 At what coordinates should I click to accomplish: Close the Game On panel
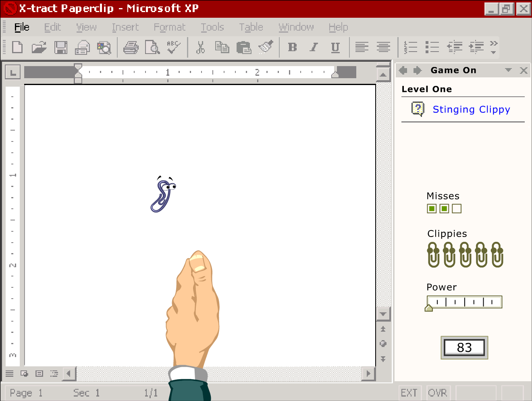point(524,70)
